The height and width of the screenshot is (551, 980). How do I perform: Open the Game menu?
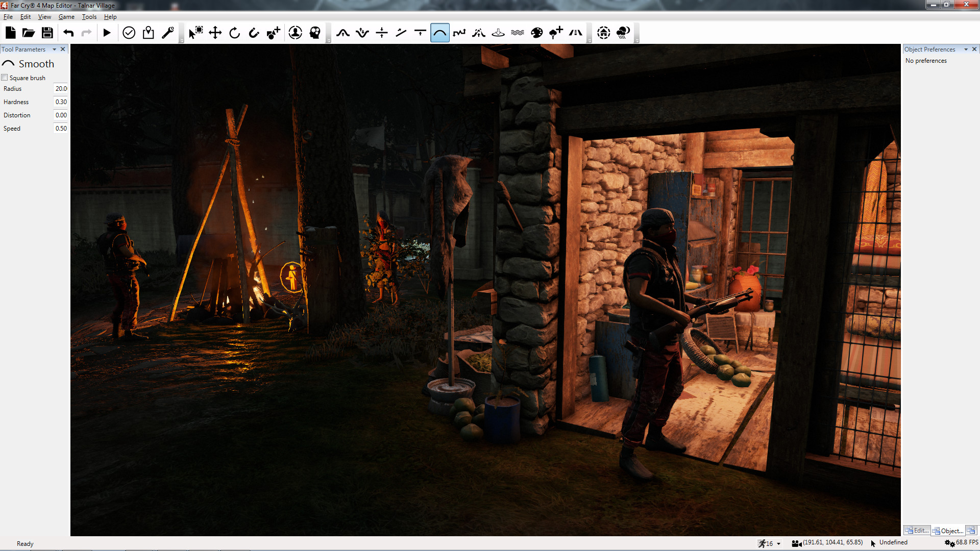(66, 17)
